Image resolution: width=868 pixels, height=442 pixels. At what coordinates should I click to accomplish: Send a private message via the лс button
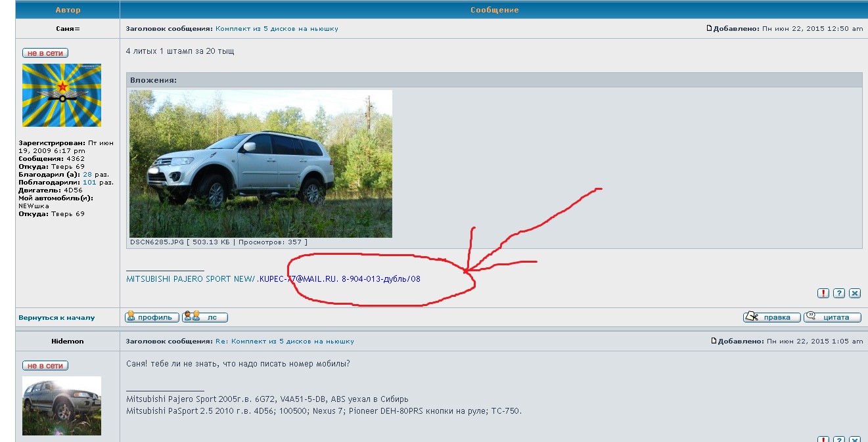(205, 317)
